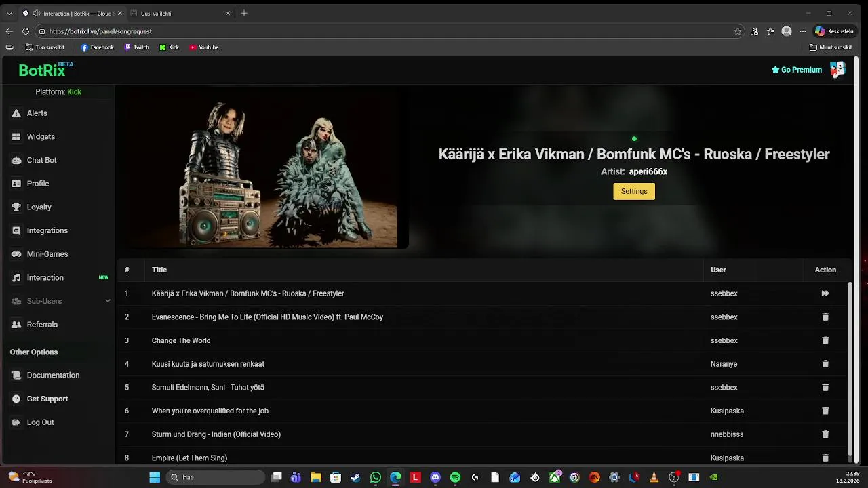
Task: Click the song list scrollbar
Action: click(x=848, y=369)
